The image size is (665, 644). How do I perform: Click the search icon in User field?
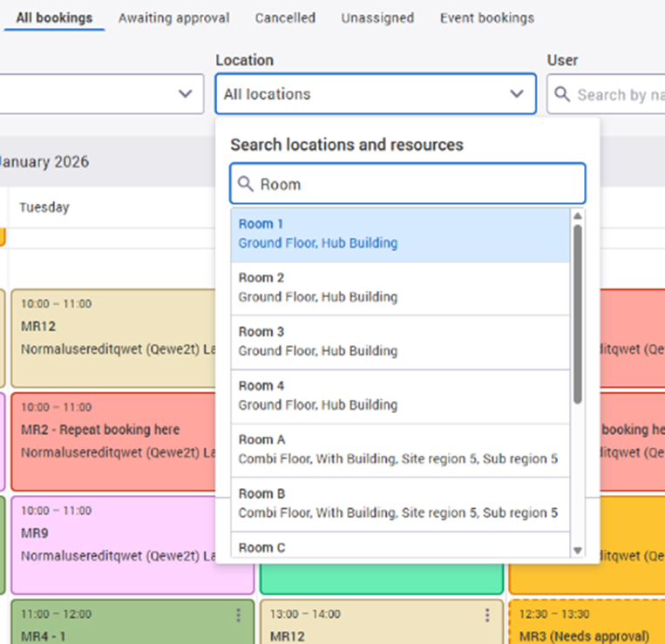tap(563, 94)
